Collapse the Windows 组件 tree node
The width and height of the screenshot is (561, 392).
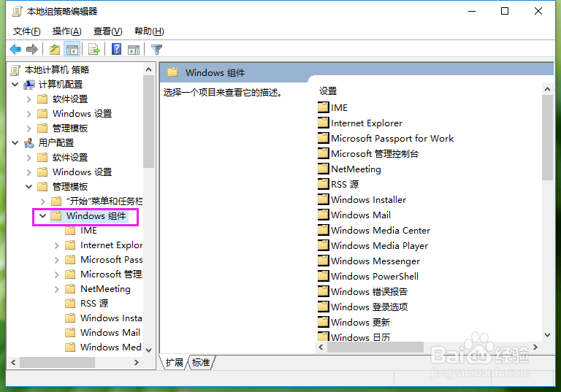(42, 216)
